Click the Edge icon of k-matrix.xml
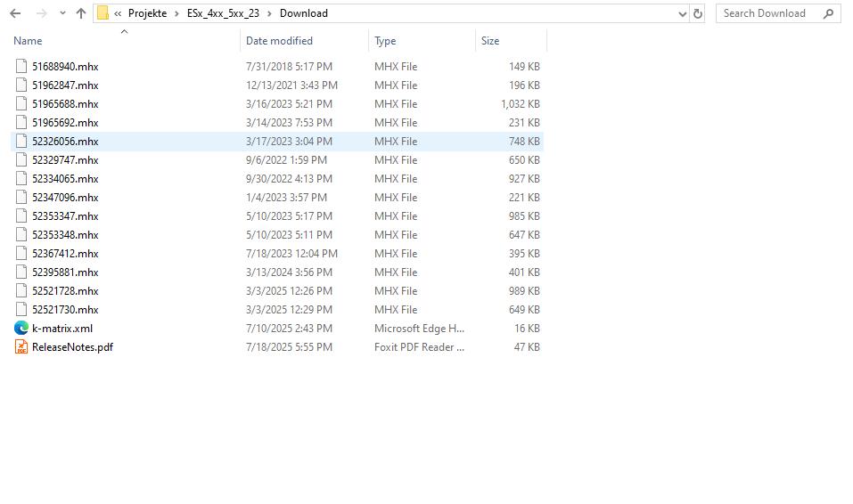Image resolution: width=853 pixels, height=504 pixels. 21,328
